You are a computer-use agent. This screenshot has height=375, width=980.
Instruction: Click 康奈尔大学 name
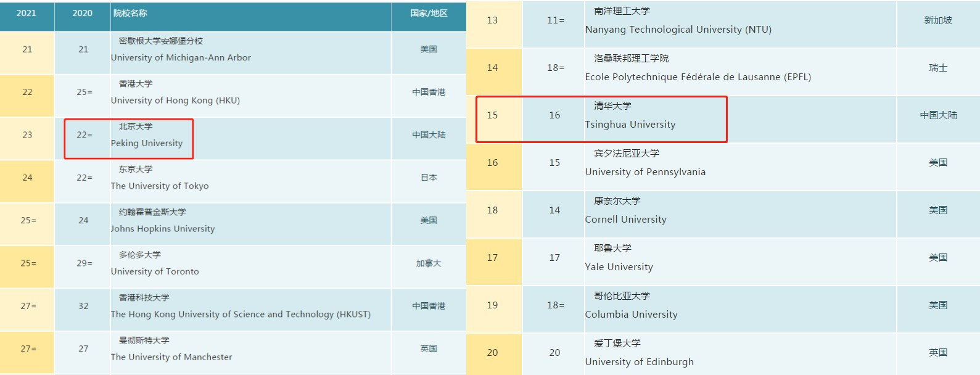(617, 201)
